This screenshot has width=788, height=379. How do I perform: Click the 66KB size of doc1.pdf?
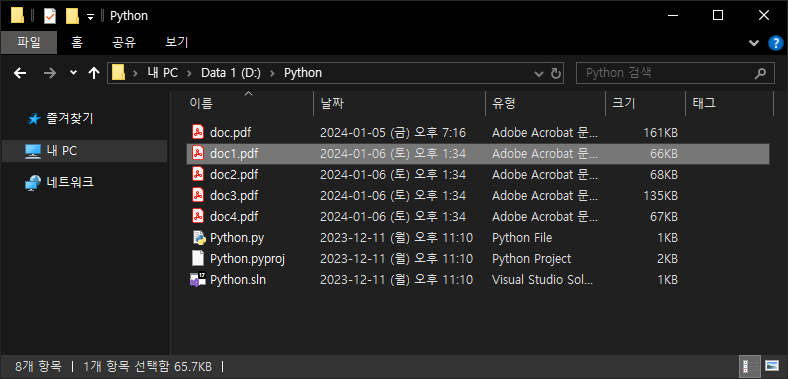(663, 153)
